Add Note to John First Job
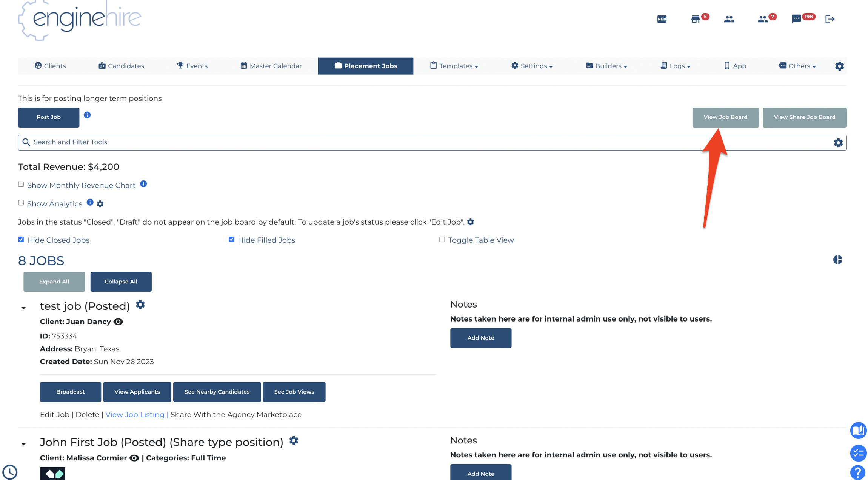The width and height of the screenshot is (868, 480). (x=481, y=472)
